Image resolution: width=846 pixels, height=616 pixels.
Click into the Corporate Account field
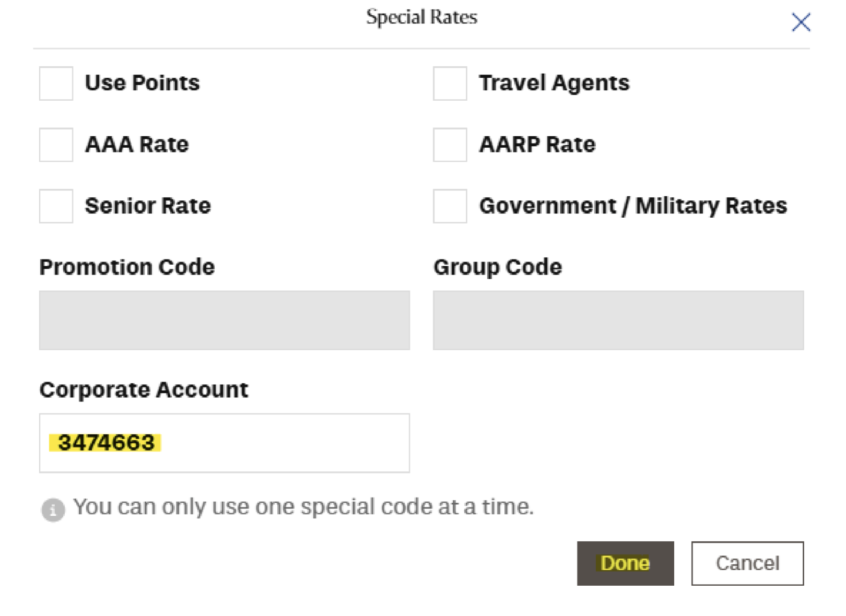point(282,443)
